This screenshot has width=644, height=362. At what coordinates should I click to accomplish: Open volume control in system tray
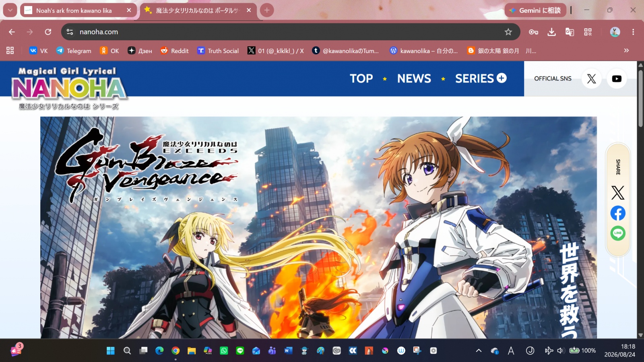pyautogui.click(x=561, y=351)
